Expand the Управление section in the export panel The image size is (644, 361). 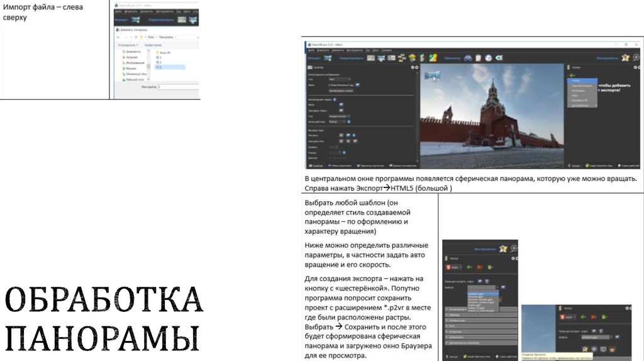pos(481,331)
